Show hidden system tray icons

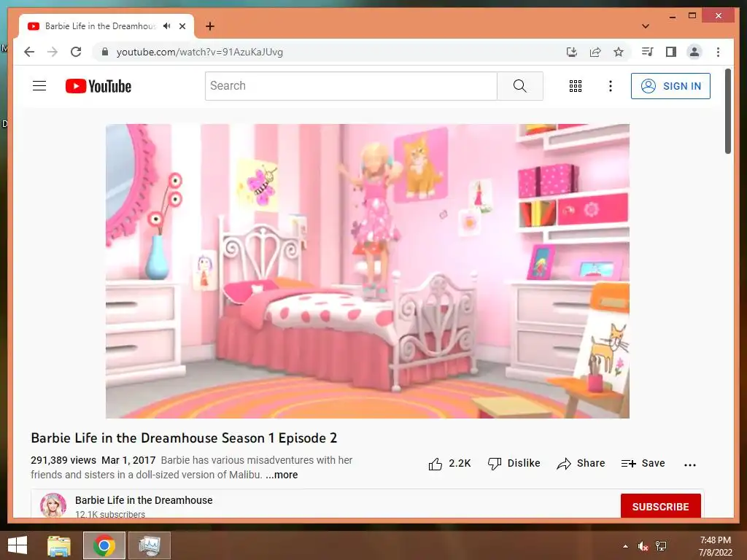[625, 546]
